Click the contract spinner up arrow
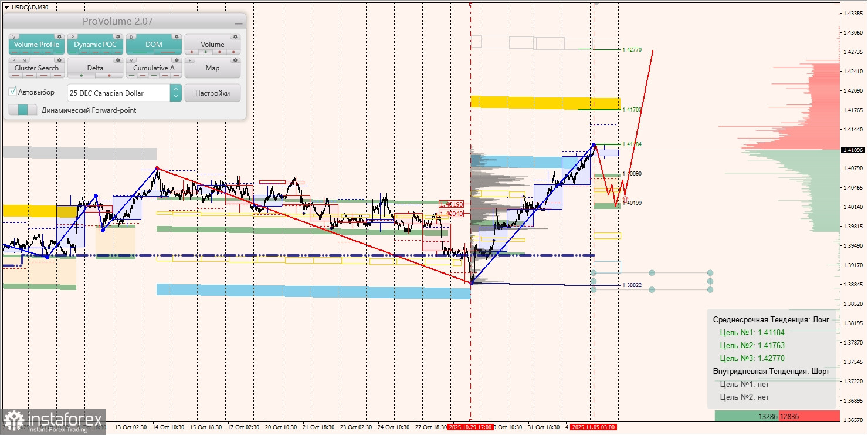 (x=176, y=89)
